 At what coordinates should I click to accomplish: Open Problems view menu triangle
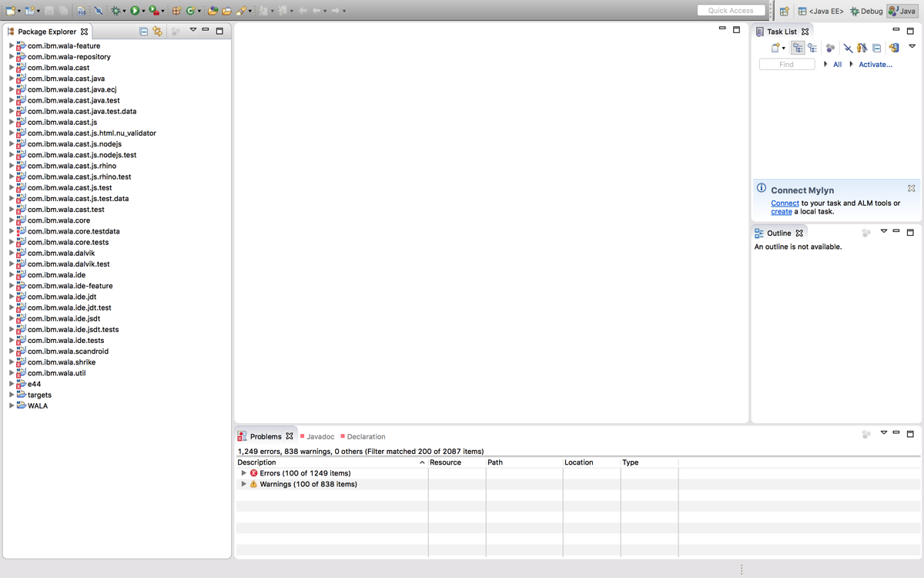click(884, 433)
